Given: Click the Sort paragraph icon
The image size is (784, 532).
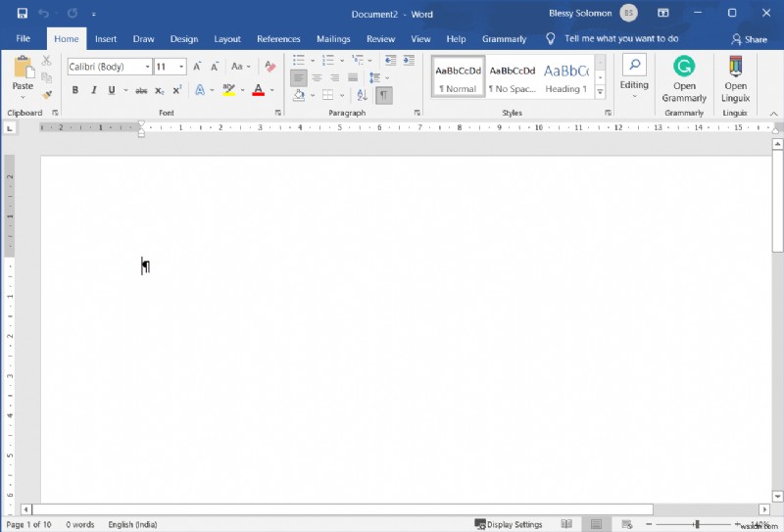Looking at the screenshot, I should pyautogui.click(x=361, y=95).
